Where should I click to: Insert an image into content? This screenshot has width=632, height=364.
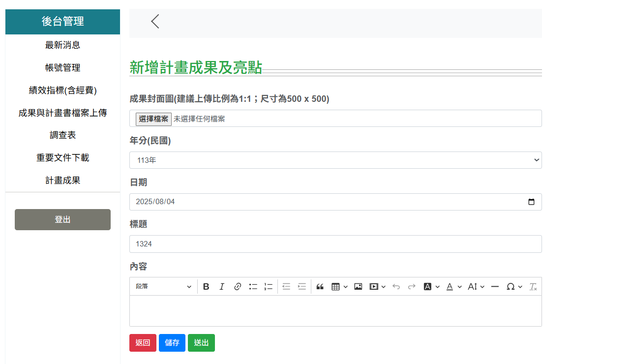click(x=358, y=287)
